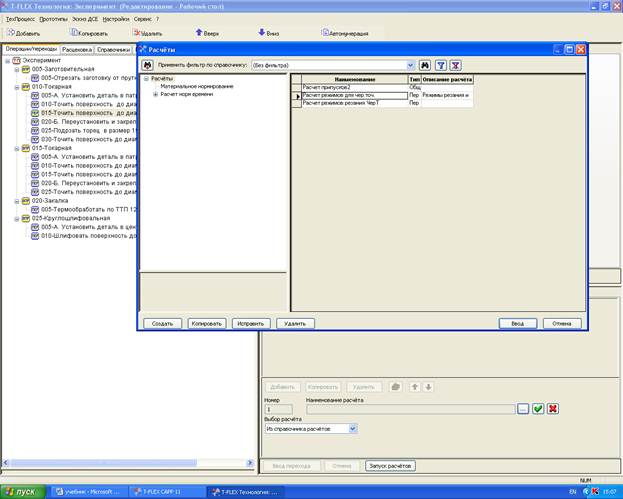The image size is (623, 499).
Task: Click the Тип column header
Action: pyautogui.click(x=414, y=79)
